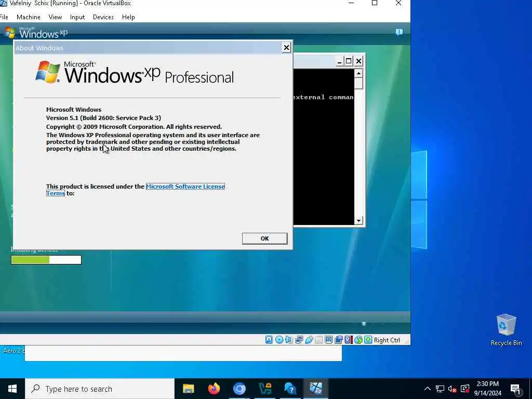The width and height of the screenshot is (532, 399).
Task: Click the remote connection tray icon
Action: click(x=465, y=389)
